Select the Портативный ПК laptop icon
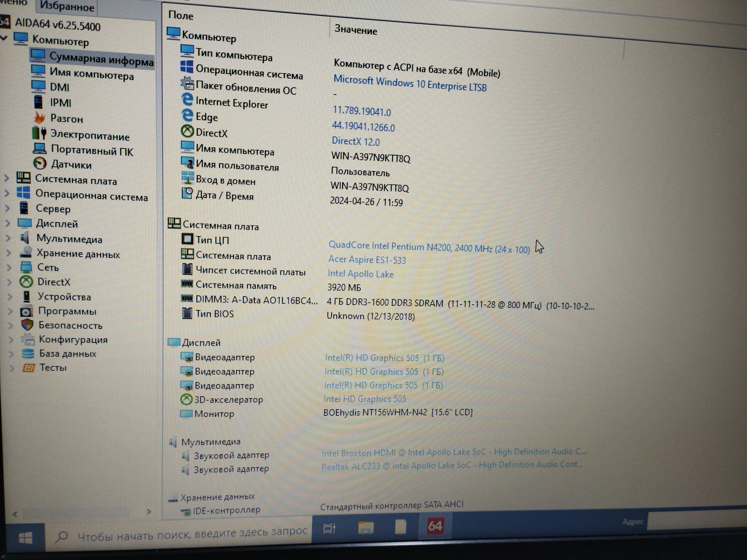The width and height of the screenshot is (747, 560). click(x=40, y=149)
